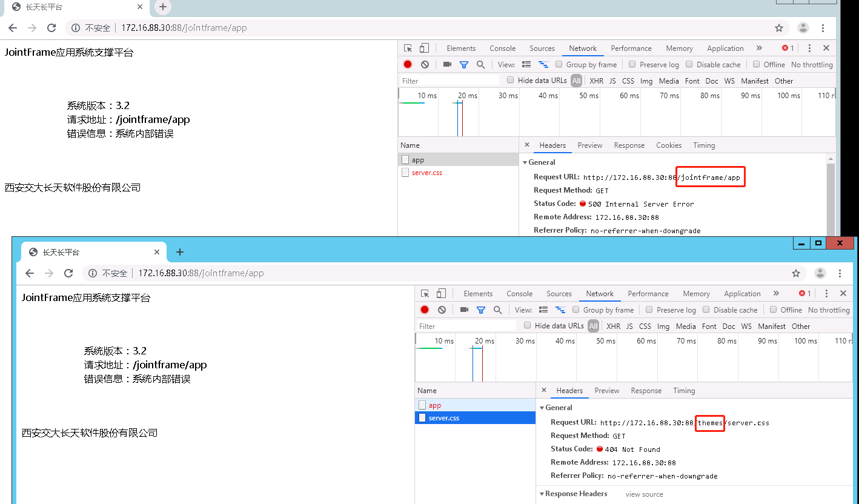Open Cookies tab in back details pane

pyautogui.click(x=669, y=145)
